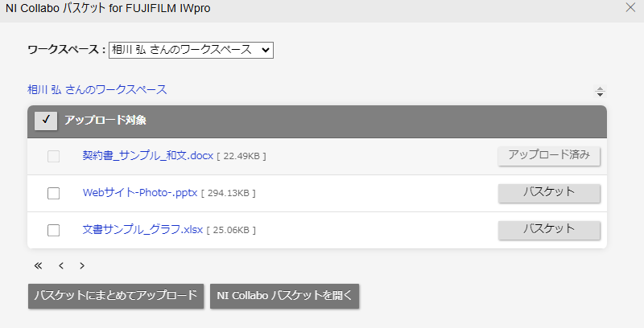This screenshot has height=328, width=644.
Task: Go to the first page with double-arrow icon
Action: (x=38, y=265)
